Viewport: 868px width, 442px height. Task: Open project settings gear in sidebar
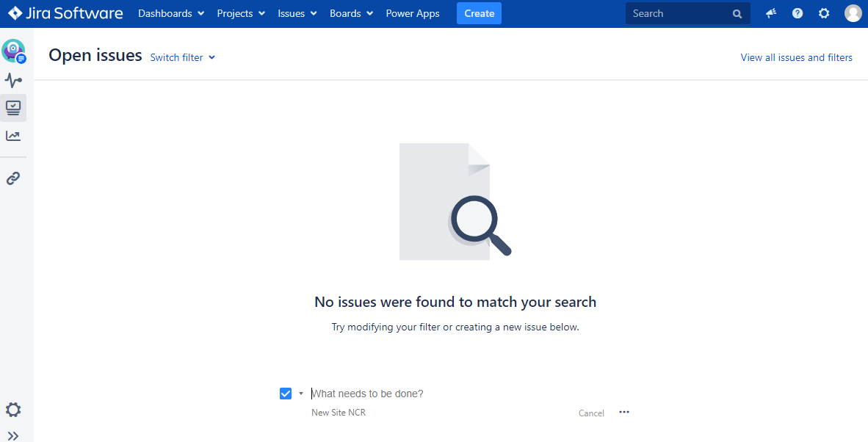[x=13, y=410]
